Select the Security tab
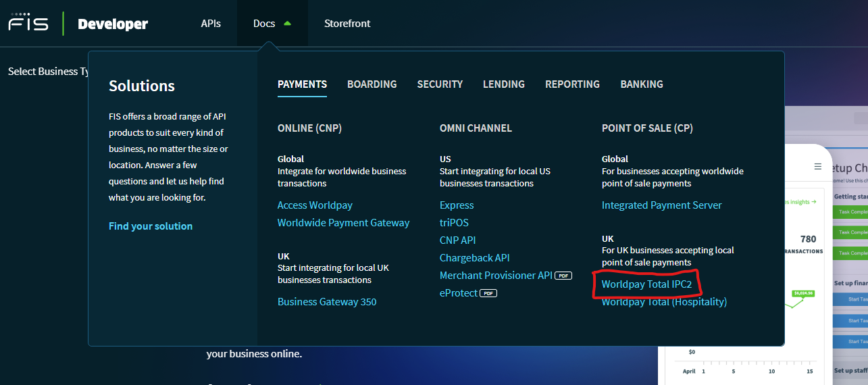The image size is (868, 385). pos(440,84)
